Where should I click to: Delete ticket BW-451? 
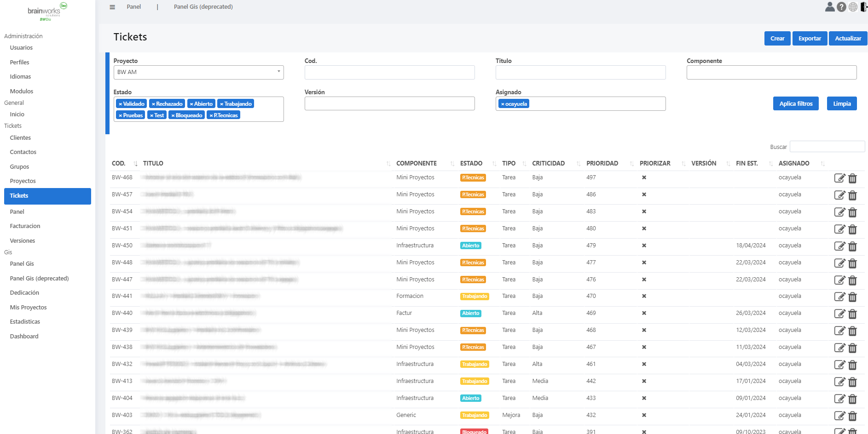click(x=852, y=229)
